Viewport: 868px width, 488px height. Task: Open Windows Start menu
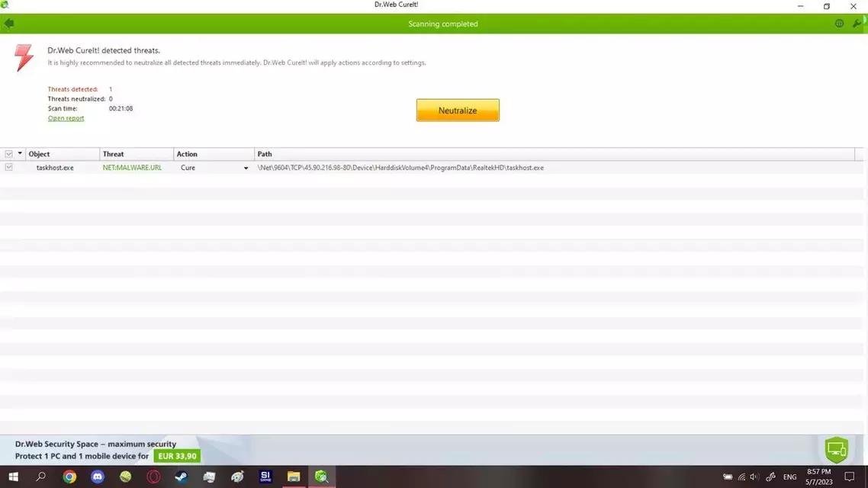(13, 477)
